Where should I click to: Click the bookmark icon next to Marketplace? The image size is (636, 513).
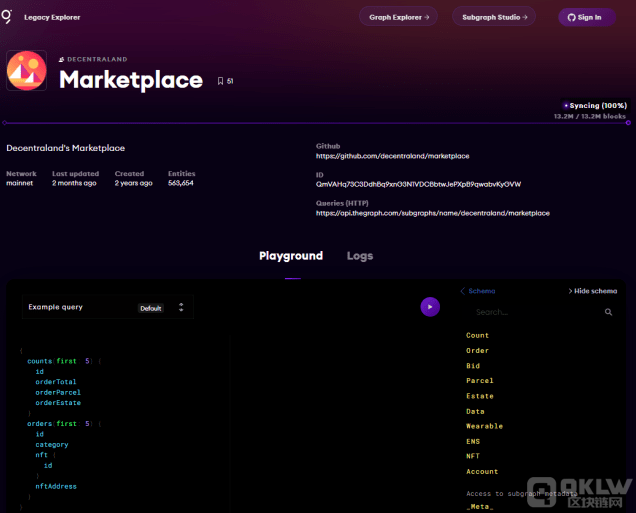pos(220,81)
